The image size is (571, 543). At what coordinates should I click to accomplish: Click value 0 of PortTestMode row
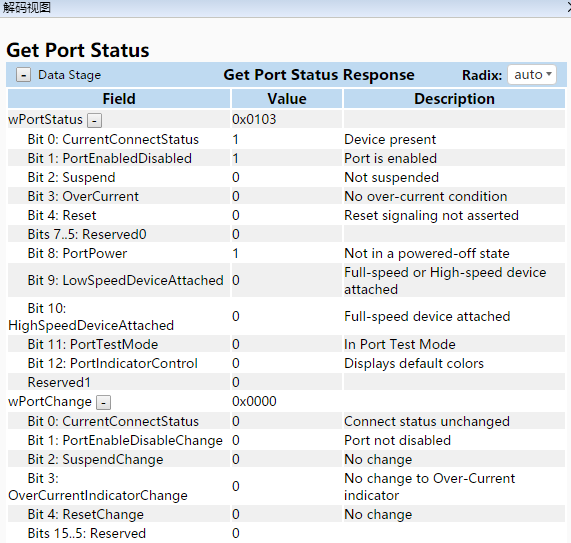tap(236, 344)
